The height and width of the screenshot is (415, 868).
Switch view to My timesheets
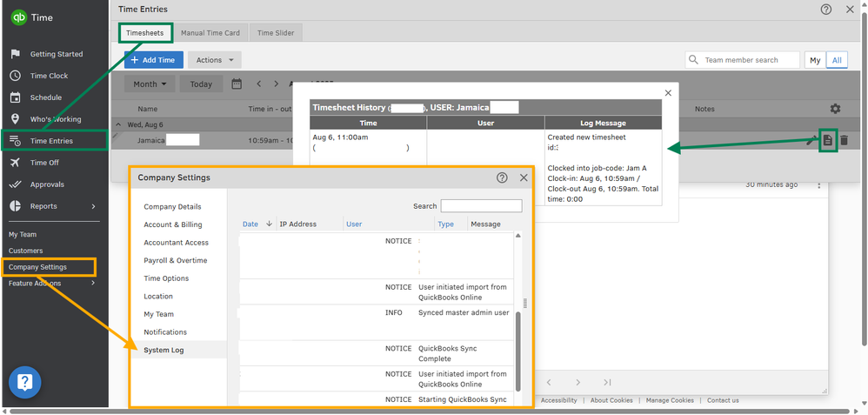pos(815,60)
